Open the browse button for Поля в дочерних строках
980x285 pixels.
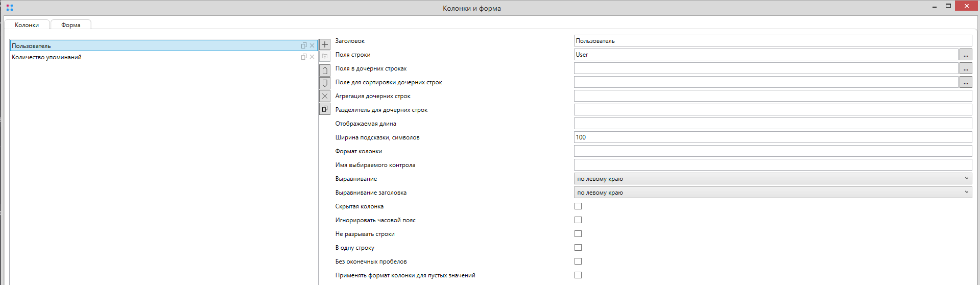(966, 68)
